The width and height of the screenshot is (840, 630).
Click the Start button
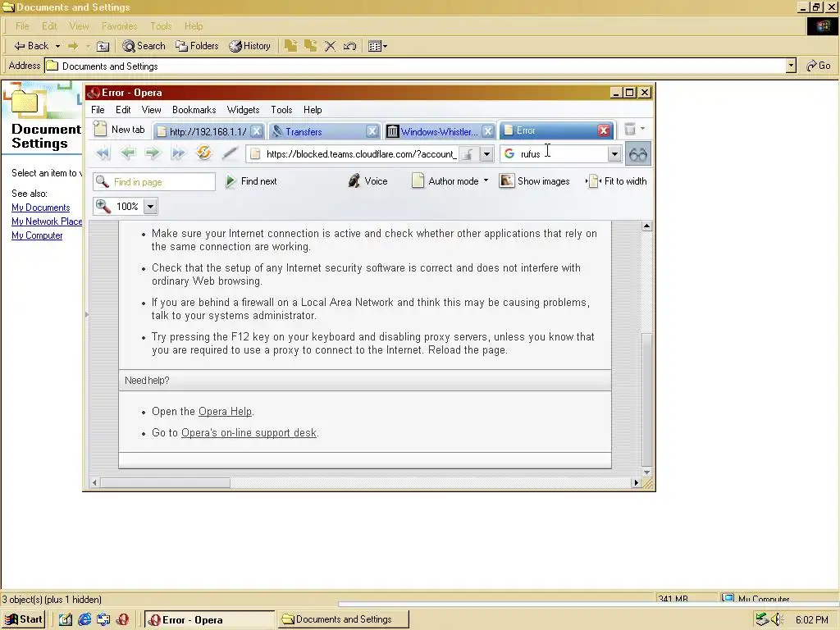tap(24, 619)
